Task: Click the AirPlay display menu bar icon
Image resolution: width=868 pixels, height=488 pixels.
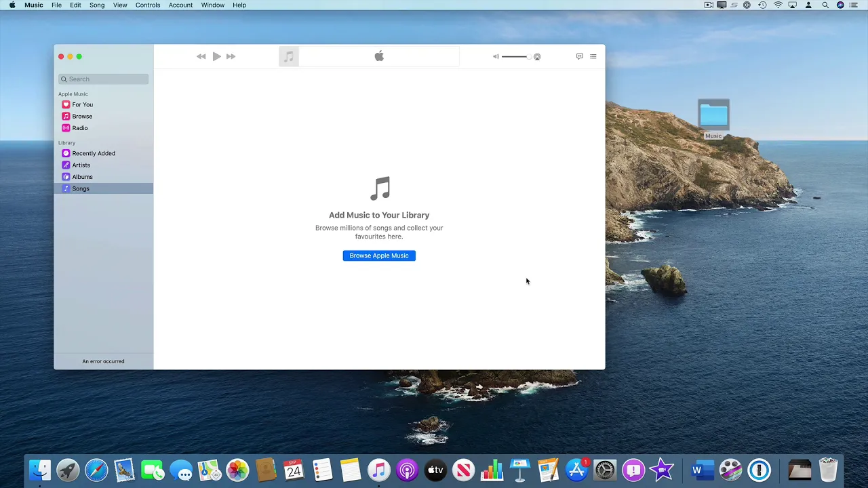Action: click(792, 5)
